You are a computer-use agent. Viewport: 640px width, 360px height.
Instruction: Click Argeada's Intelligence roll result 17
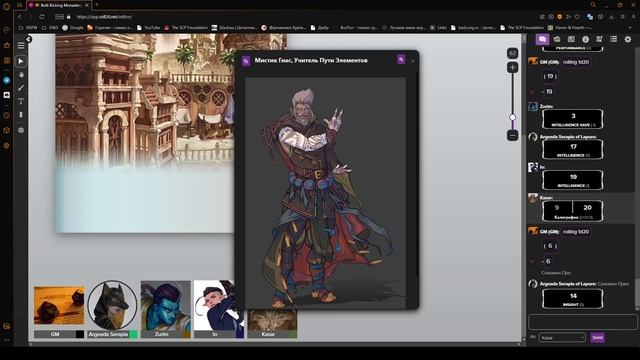click(573, 147)
